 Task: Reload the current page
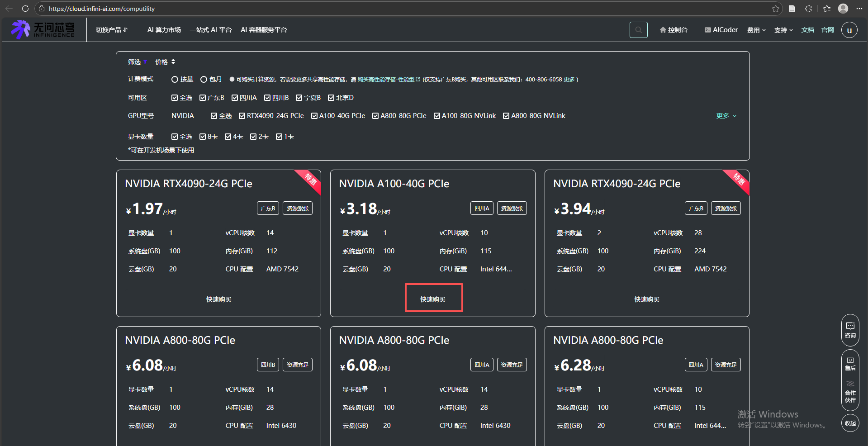tap(25, 9)
